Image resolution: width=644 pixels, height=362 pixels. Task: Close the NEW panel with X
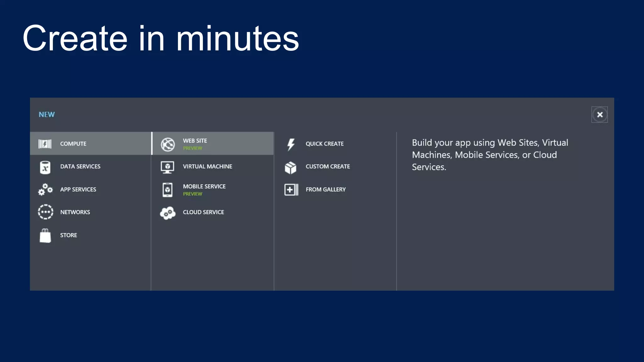point(599,115)
